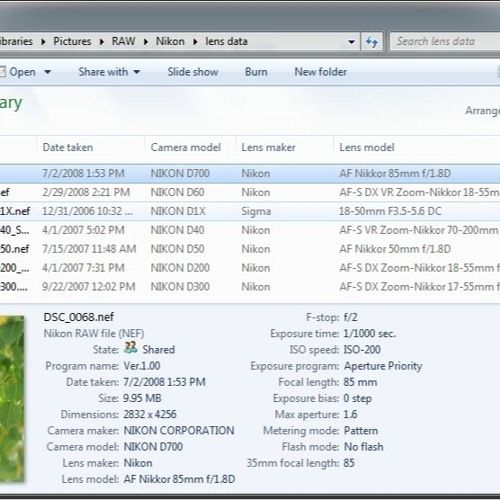
Task: Click the Metering mode value Pattern
Action: click(361, 430)
